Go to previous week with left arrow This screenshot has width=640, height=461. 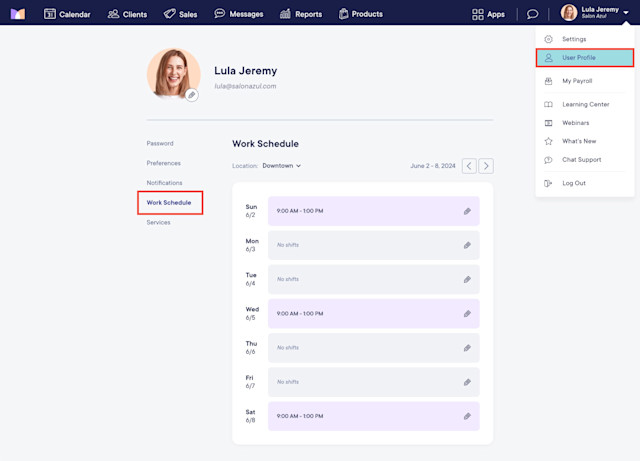click(469, 166)
